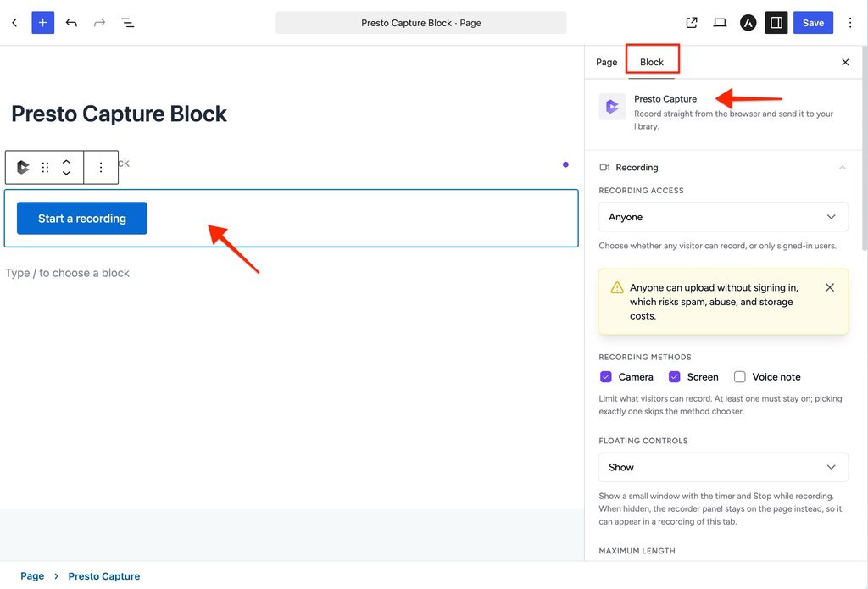The height and width of the screenshot is (589, 868).
Task: Click the 'Presto Capture' block name text
Action: (665, 99)
